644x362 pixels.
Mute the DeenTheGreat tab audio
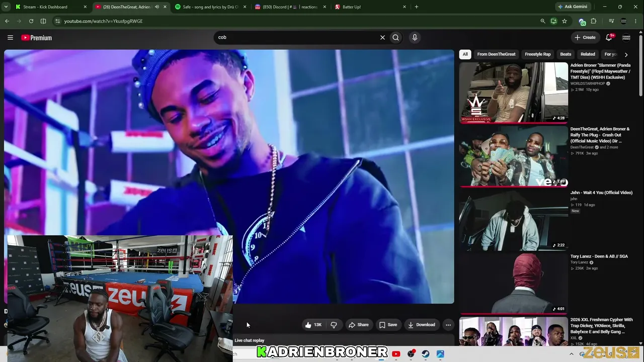point(157,7)
